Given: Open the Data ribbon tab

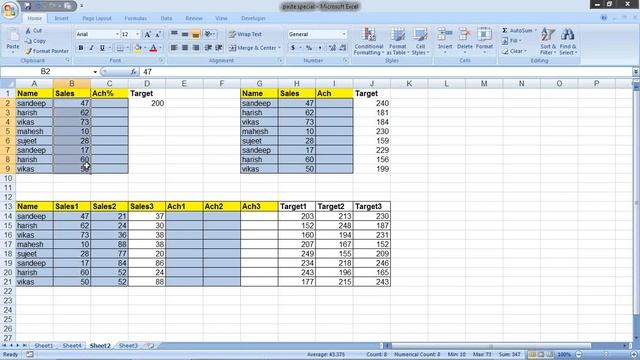Looking at the screenshot, I should tap(166, 18).
